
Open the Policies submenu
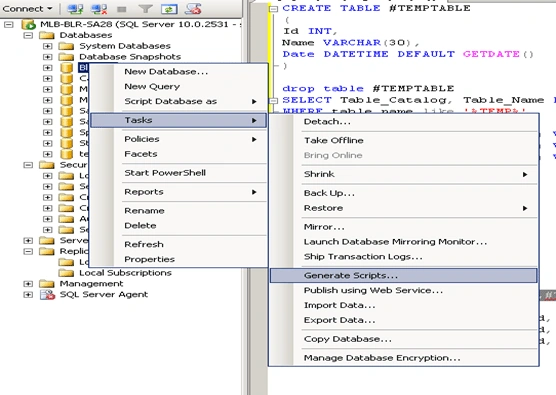coord(178,139)
